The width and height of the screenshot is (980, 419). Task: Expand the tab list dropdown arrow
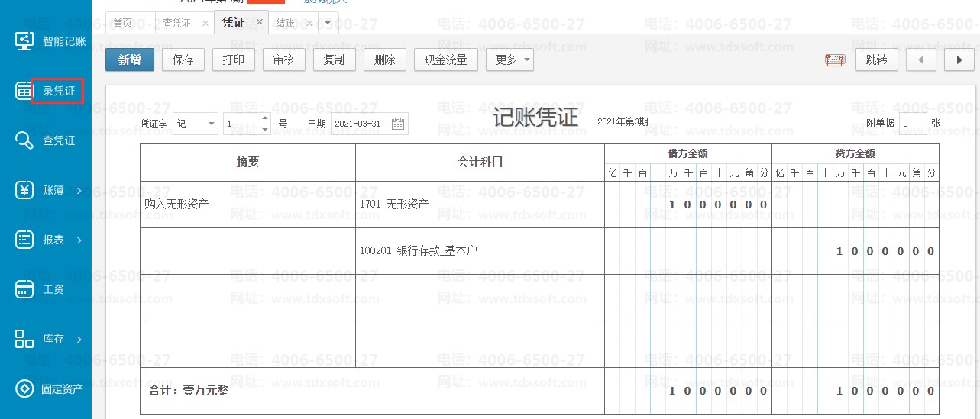click(x=328, y=23)
